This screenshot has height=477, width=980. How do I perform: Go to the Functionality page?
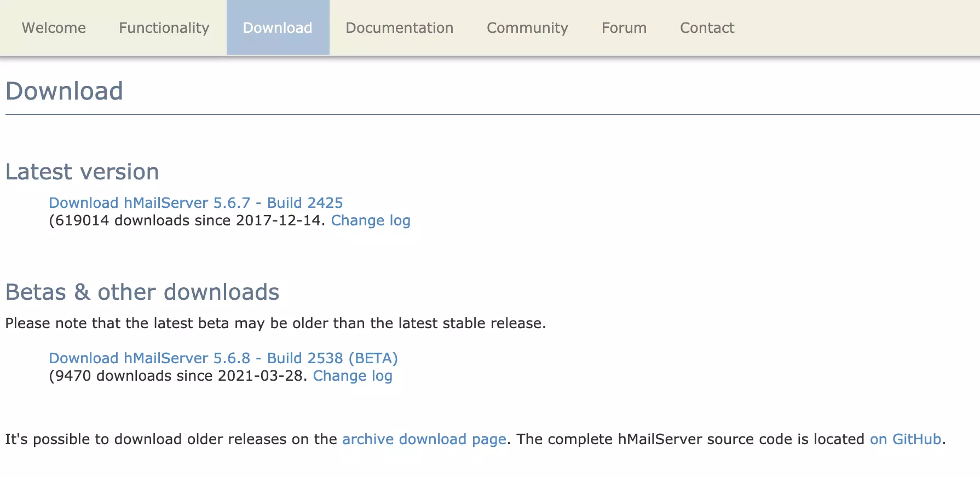pyautogui.click(x=164, y=28)
